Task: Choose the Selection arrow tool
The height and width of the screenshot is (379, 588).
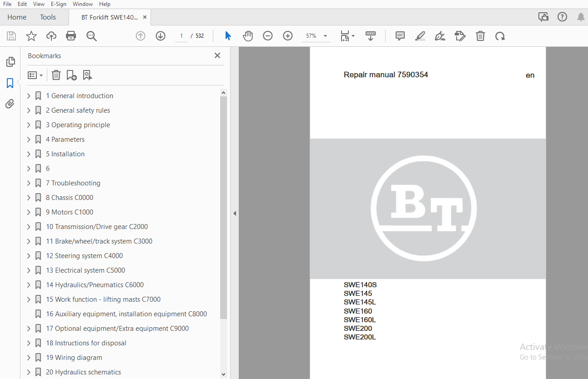Action: (228, 36)
